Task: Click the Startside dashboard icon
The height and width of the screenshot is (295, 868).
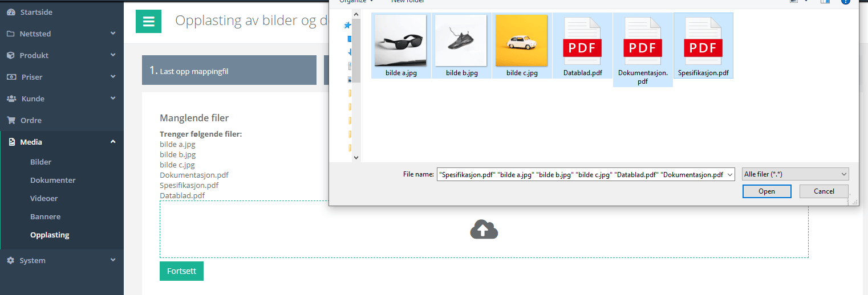Action: coord(11,12)
